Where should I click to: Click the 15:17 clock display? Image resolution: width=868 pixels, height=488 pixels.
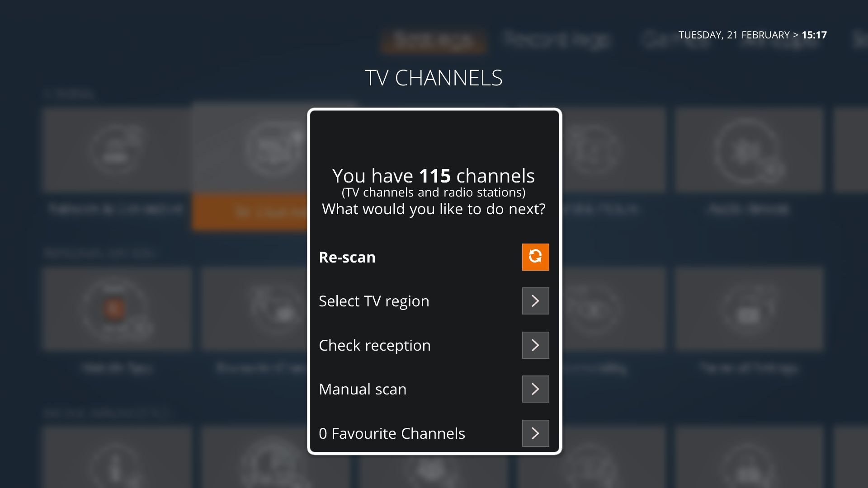814,35
